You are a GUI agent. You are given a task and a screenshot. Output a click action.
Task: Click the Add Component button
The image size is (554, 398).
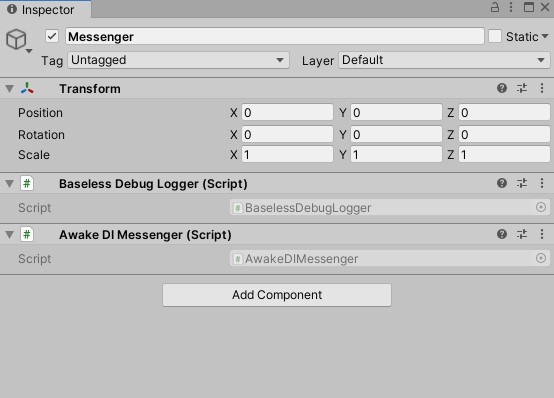click(x=277, y=295)
